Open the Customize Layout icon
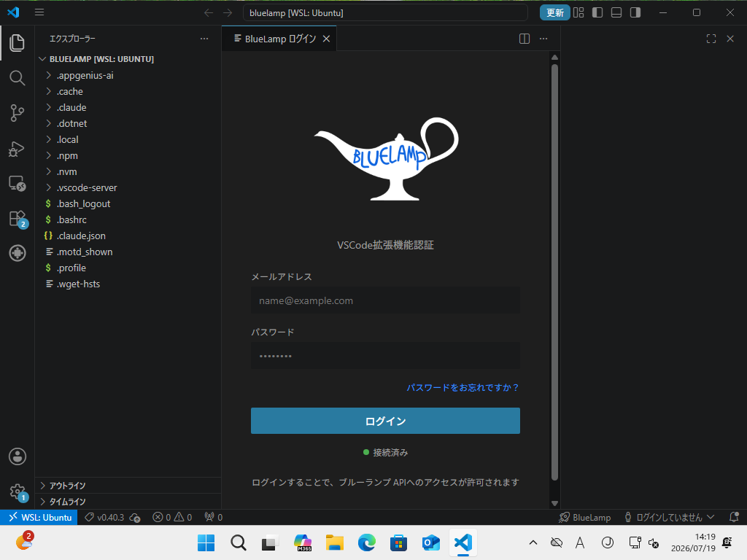 click(578, 13)
